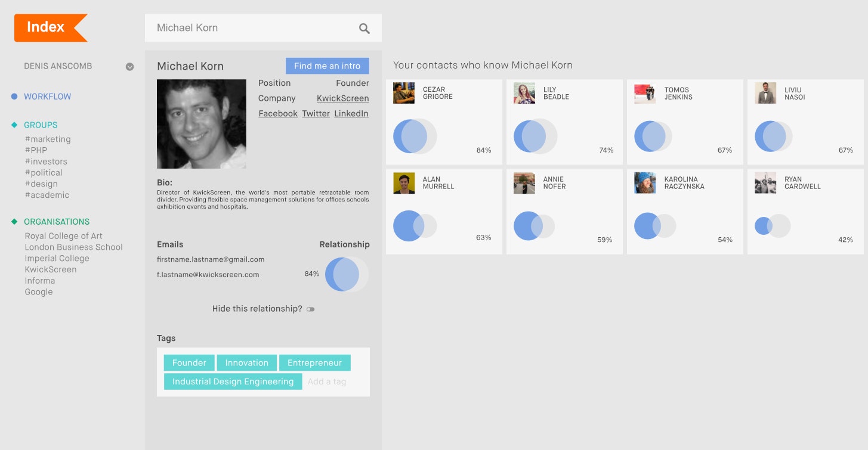This screenshot has width=868, height=450.
Task: Open the #political group
Action: (x=44, y=173)
